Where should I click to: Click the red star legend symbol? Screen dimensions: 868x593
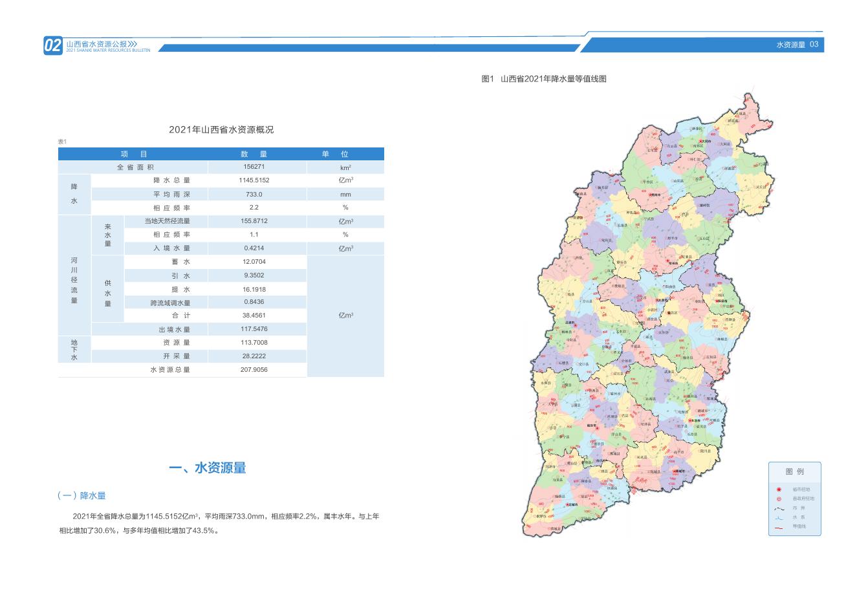[x=779, y=489]
